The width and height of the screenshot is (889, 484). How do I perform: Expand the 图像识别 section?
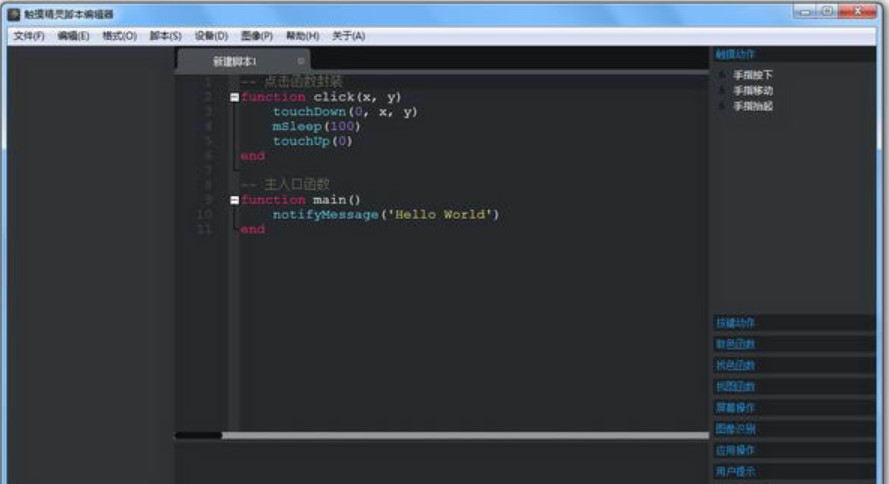tap(794, 429)
